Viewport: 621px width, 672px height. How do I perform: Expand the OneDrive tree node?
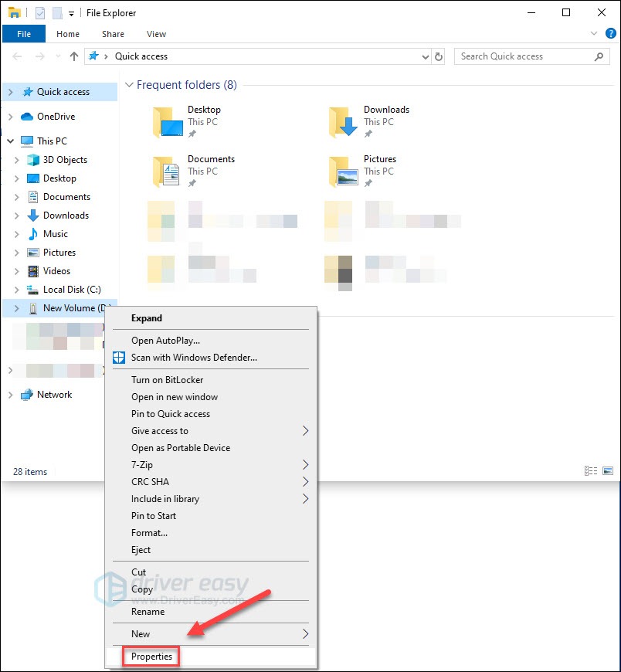pyautogui.click(x=11, y=116)
